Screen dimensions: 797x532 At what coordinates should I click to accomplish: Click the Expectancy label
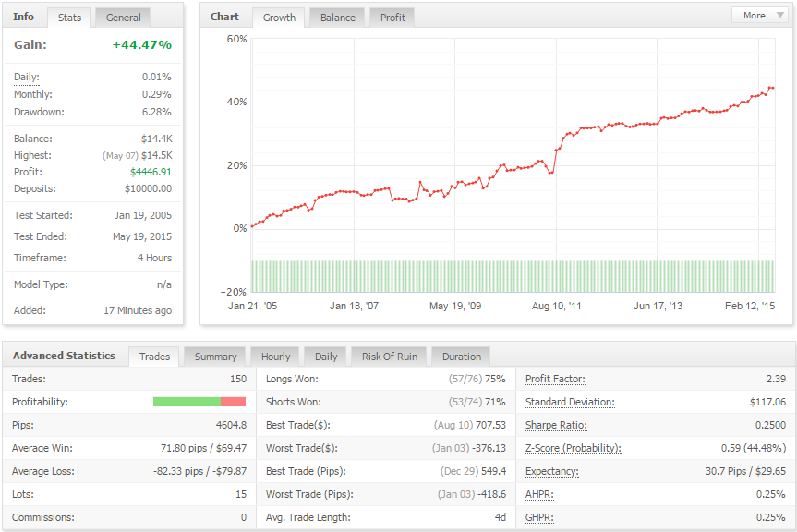point(552,472)
